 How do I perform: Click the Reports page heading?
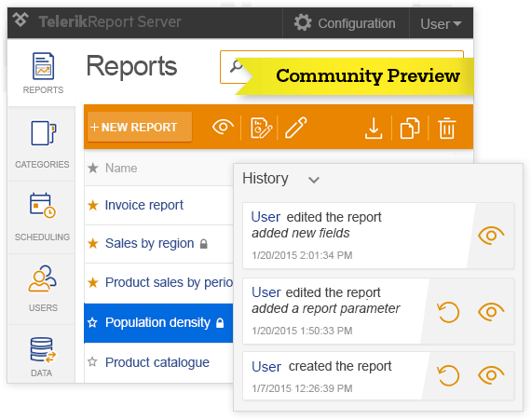tap(131, 66)
